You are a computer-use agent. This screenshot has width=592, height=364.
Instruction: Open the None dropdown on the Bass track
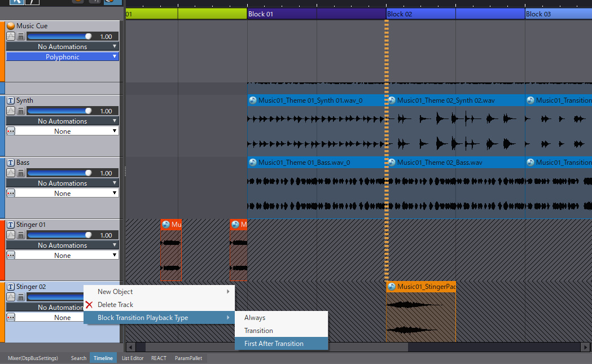(67, 193)
